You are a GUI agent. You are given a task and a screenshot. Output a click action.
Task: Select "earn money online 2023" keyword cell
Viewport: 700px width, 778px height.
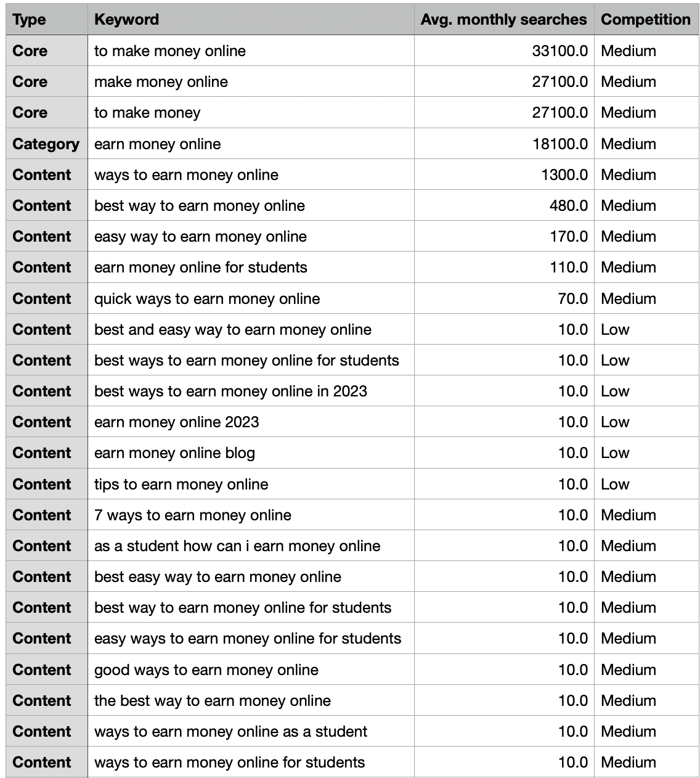[177, 422]
